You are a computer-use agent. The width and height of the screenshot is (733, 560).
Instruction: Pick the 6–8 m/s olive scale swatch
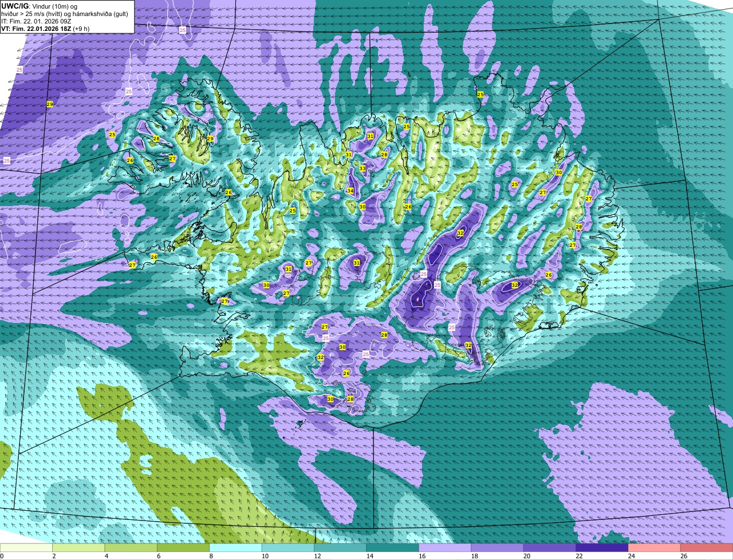[183, 547]
